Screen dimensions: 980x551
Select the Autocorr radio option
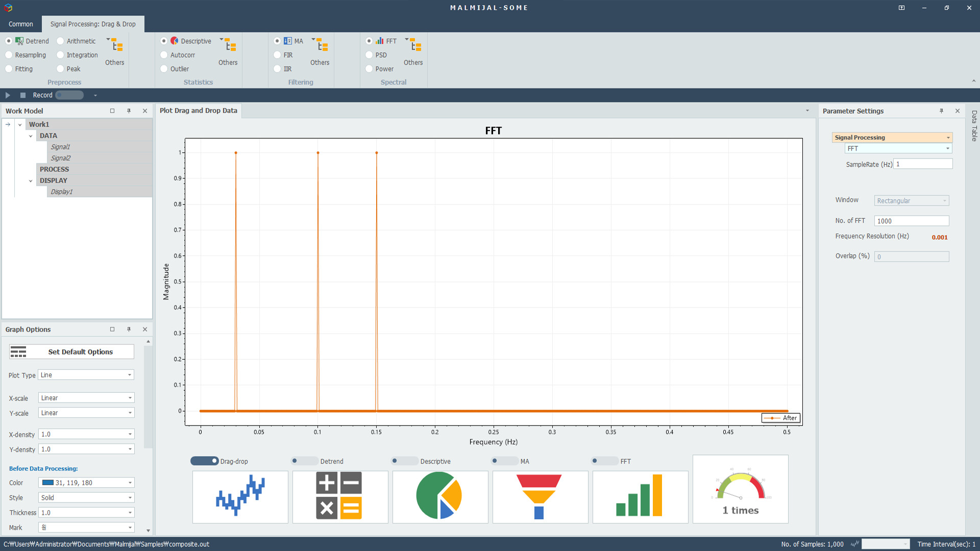[164, 55]
